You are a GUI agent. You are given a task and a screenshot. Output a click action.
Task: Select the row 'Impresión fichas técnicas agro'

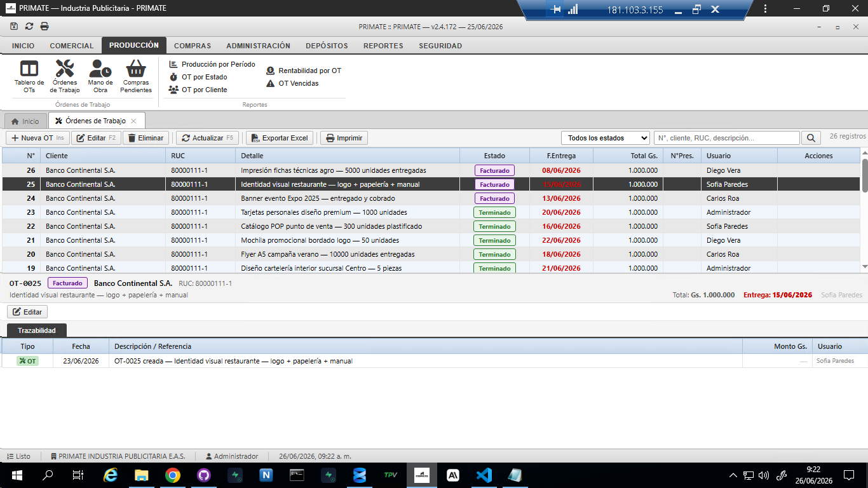click(431, 170)
